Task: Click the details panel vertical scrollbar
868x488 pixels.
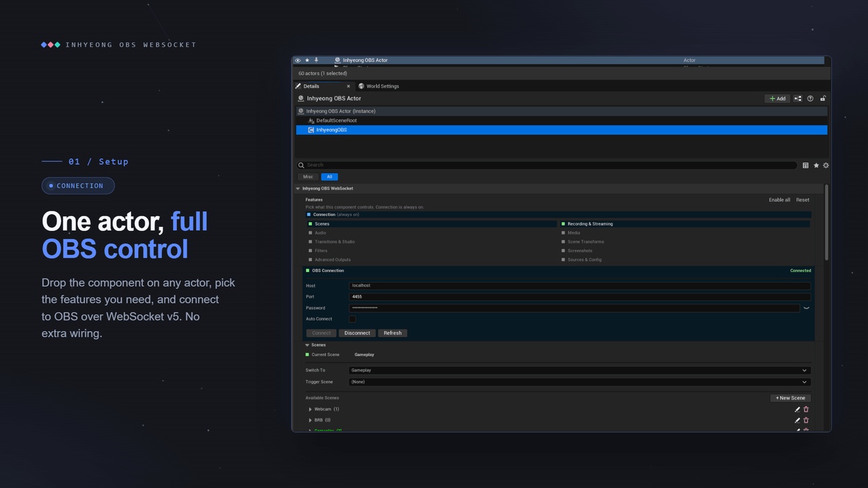Action: coord(827,222)
